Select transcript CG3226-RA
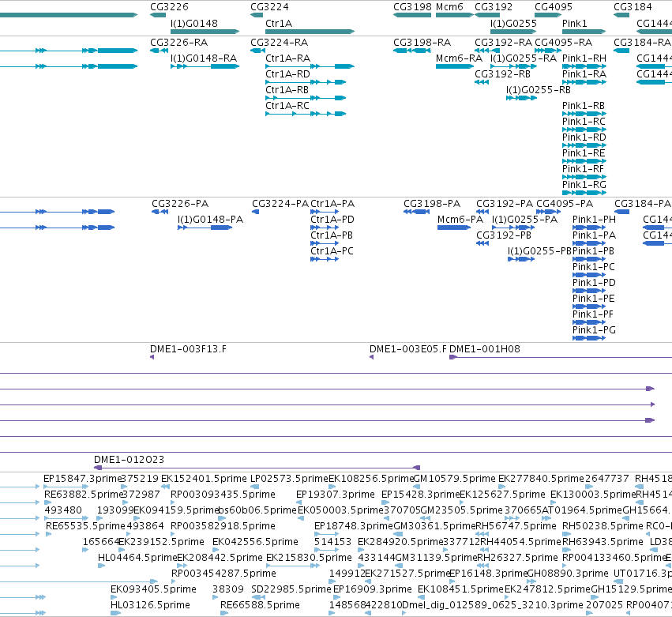Screen dimensions: 672x617 pyautogui.click(x=178, y=43)
